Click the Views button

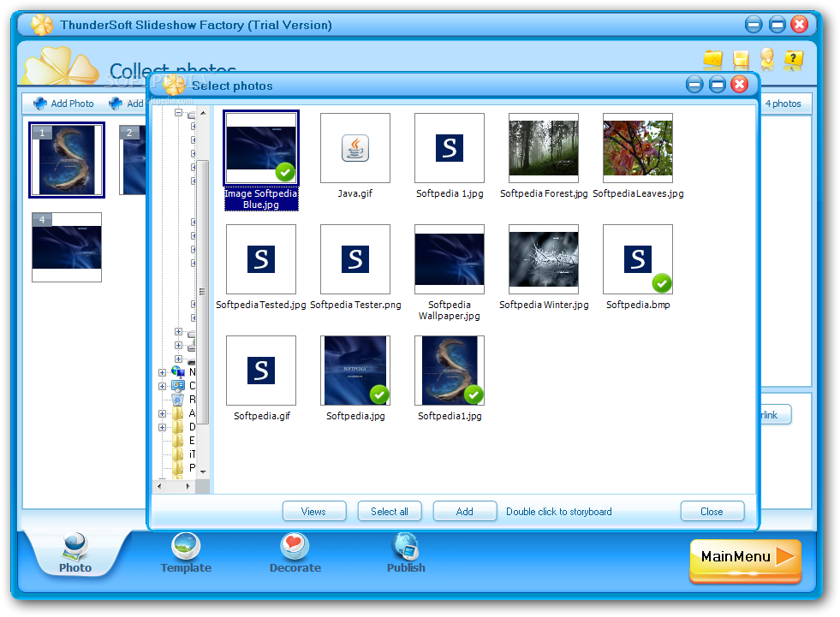[314, 512]
